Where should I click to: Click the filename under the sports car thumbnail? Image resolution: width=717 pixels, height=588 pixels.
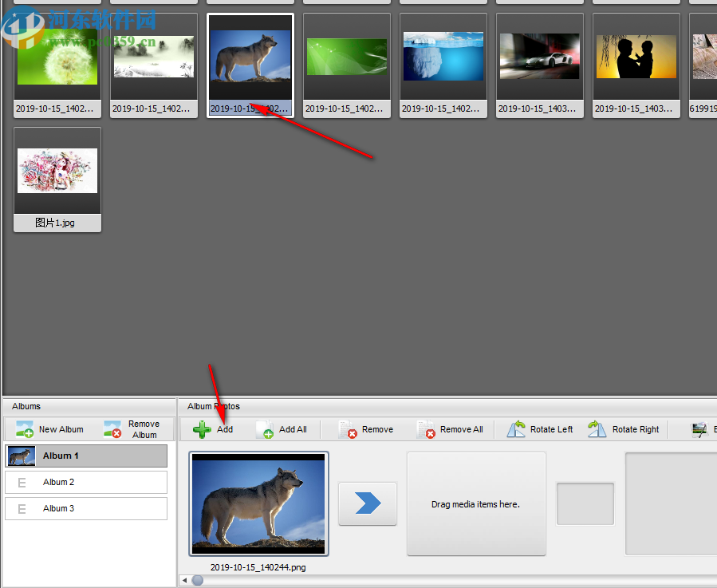537,109
